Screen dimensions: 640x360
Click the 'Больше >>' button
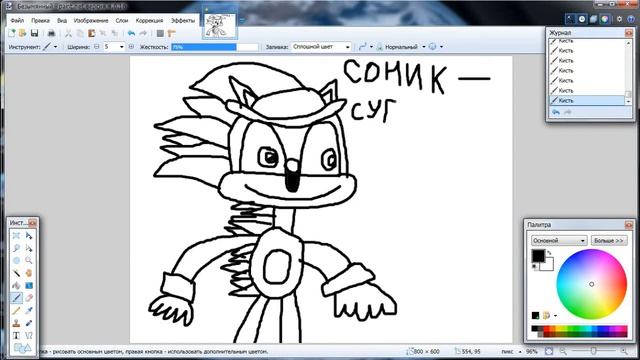609,240
